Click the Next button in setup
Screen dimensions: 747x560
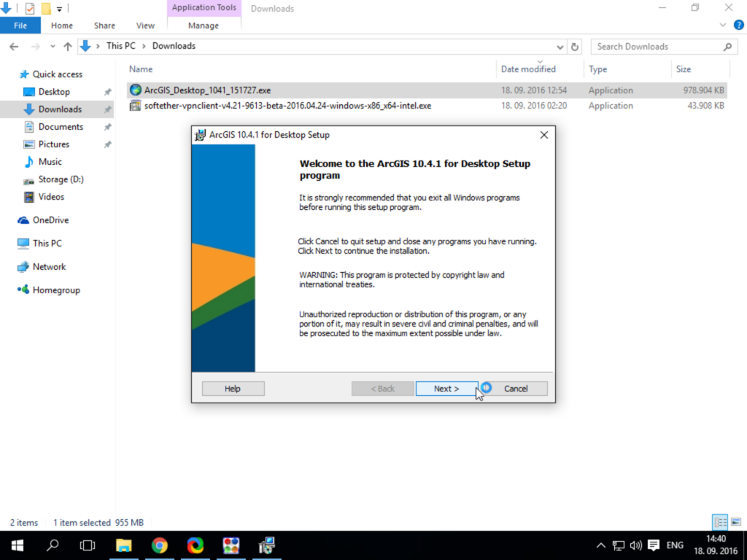446,389
